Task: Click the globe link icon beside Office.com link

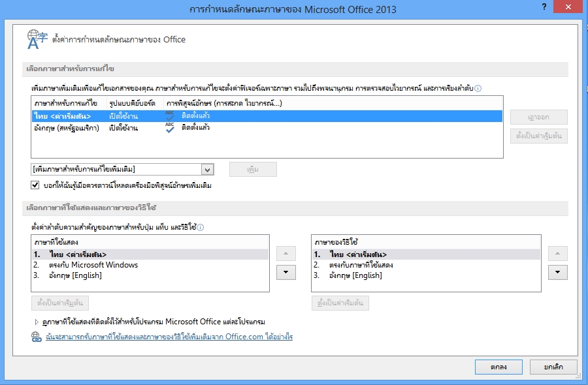Action: tap(37, 337)
